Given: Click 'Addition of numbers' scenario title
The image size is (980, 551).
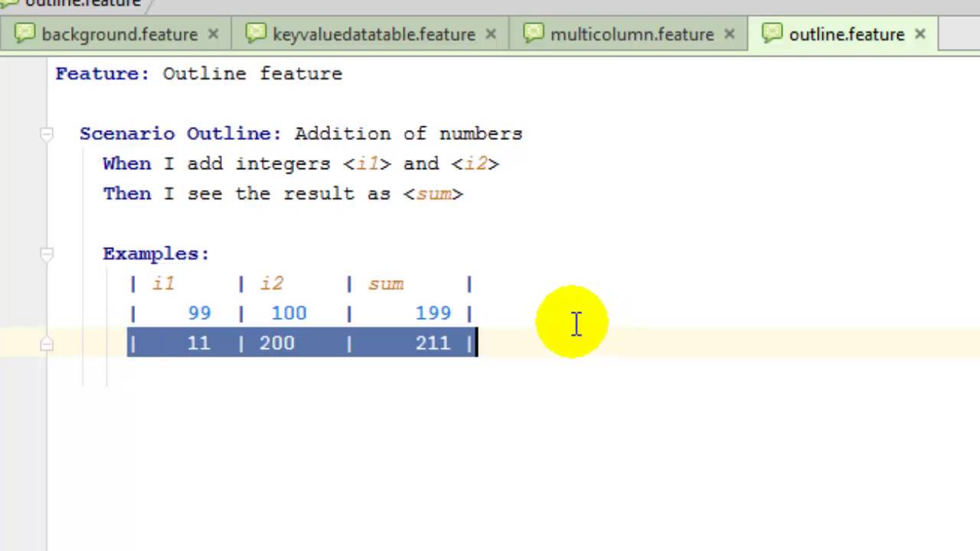Looking at the screenshot, I should coord(408,133).
